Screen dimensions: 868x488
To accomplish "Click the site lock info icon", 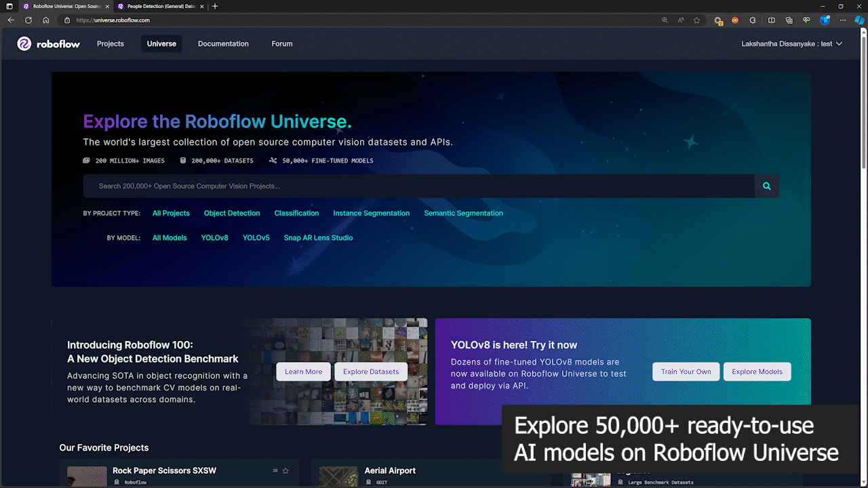I will pos(67,20).
